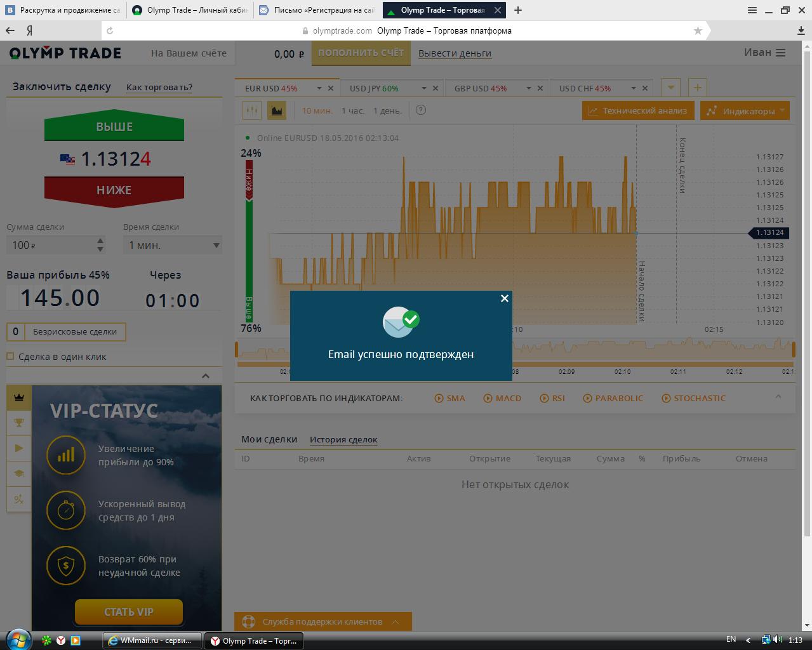Click Безрисковые сделки button
The image size is (812, 650).
tap(66, 331)
